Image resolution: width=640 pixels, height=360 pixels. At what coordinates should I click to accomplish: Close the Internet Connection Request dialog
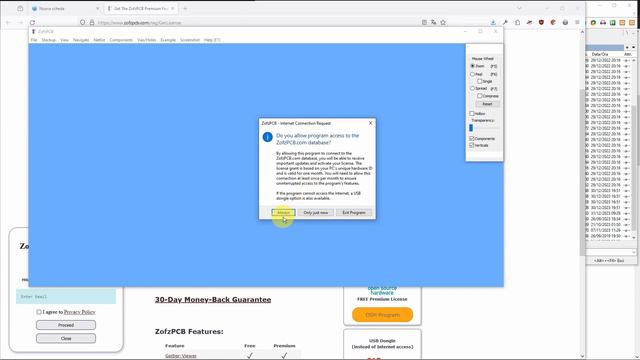[371, 123]
